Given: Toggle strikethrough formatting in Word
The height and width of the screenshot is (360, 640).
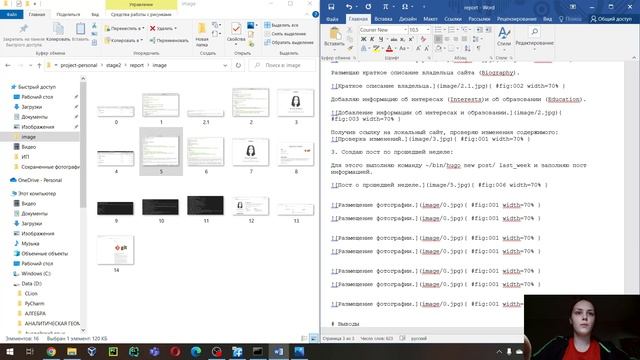Looking at the screenshot, I should 393,39.
